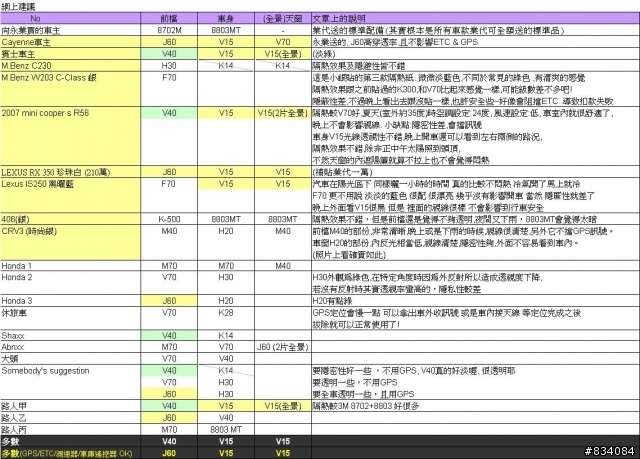
Task: Click the K14 cell in the Shaxx row
Action: (x=226, y=336)
